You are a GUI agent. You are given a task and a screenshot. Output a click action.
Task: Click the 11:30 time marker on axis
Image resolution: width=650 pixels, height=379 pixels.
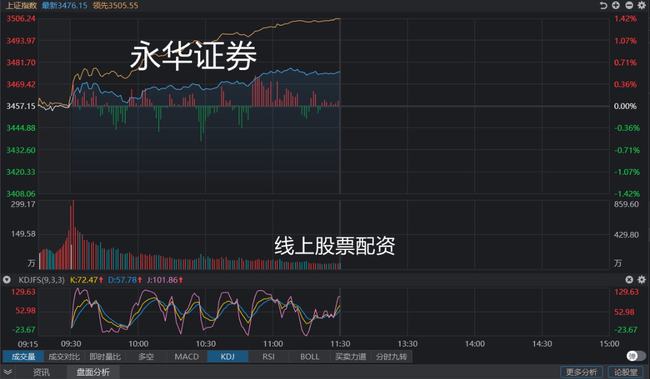340,344
